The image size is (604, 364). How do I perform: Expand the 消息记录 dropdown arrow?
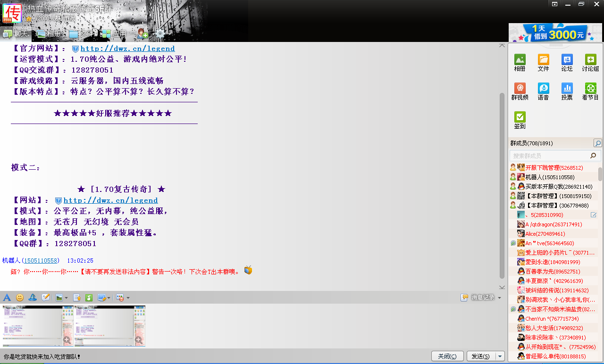499,298
